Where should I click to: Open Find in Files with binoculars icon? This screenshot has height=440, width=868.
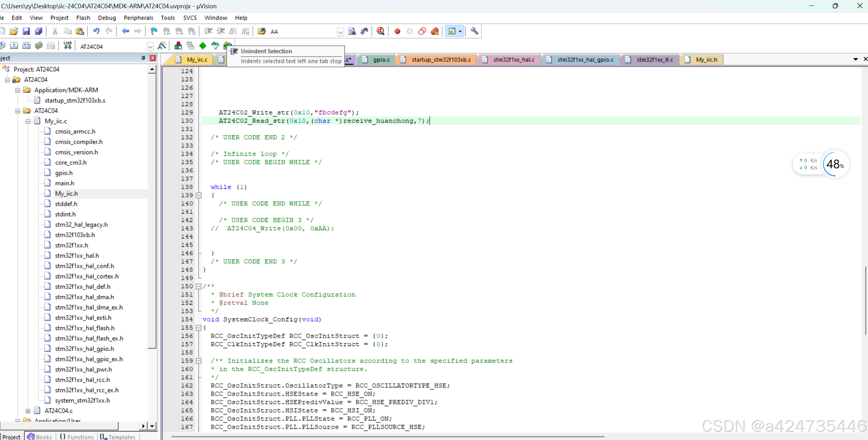click(352, 31)
